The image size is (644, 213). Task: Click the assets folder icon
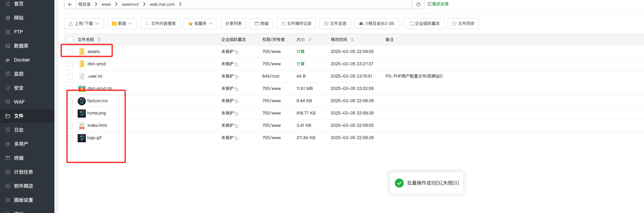(x=82, y=52)
